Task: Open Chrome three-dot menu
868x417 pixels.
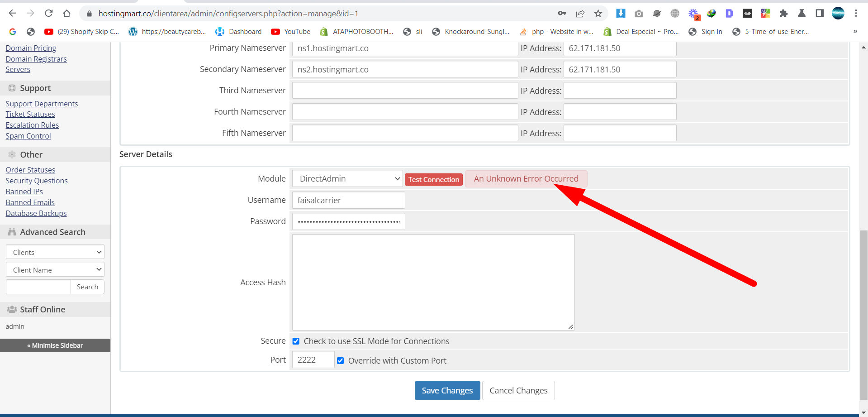Action: tap(856, 14)
